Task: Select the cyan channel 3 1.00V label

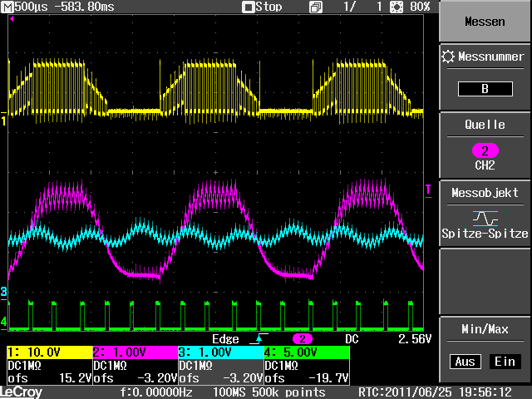Action: tap(221, 352)
